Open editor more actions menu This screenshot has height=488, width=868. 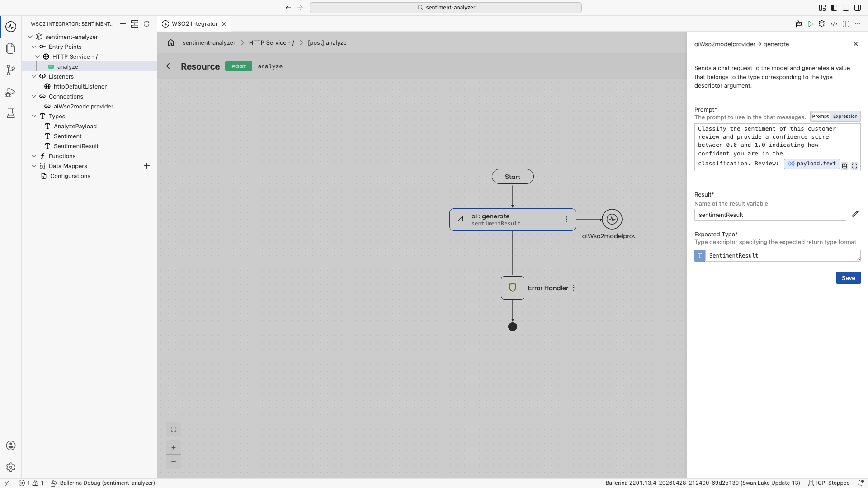[858, 24]
